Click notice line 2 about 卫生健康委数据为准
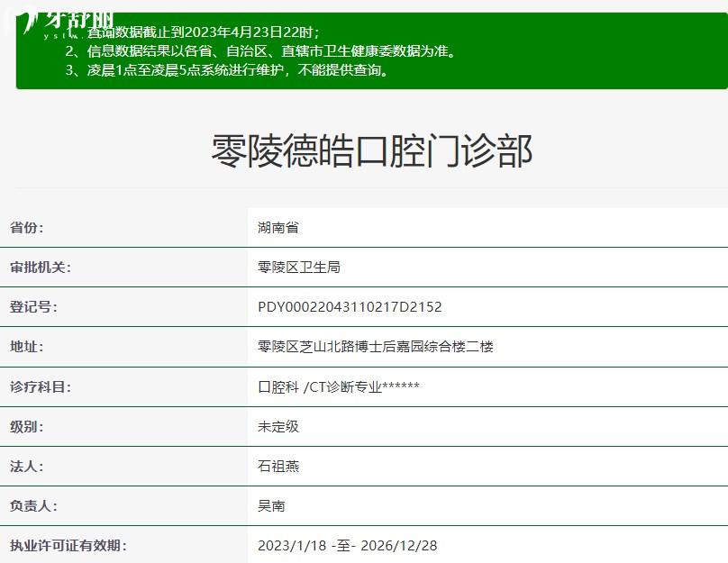The height and width of the screenshot is (563, 728). point(261,51)
